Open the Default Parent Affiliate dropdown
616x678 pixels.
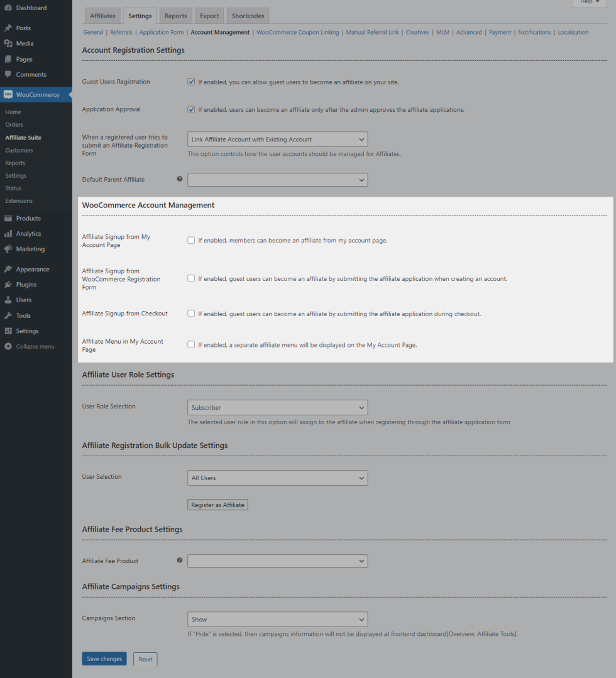click(277, 180)
